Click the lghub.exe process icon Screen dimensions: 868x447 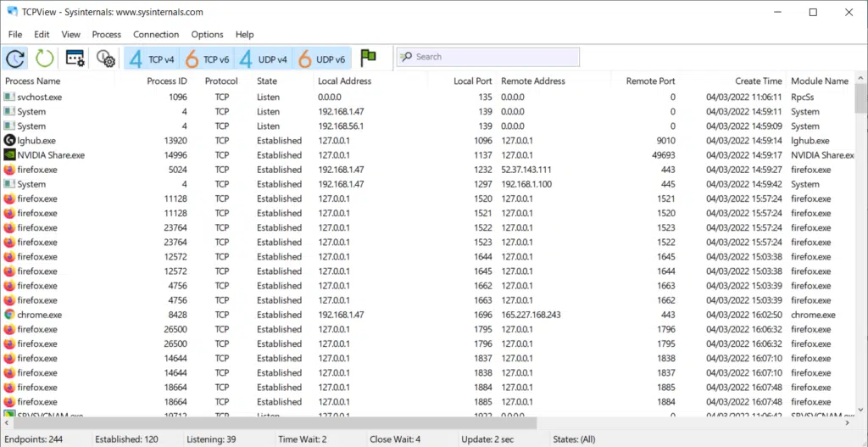8,141
